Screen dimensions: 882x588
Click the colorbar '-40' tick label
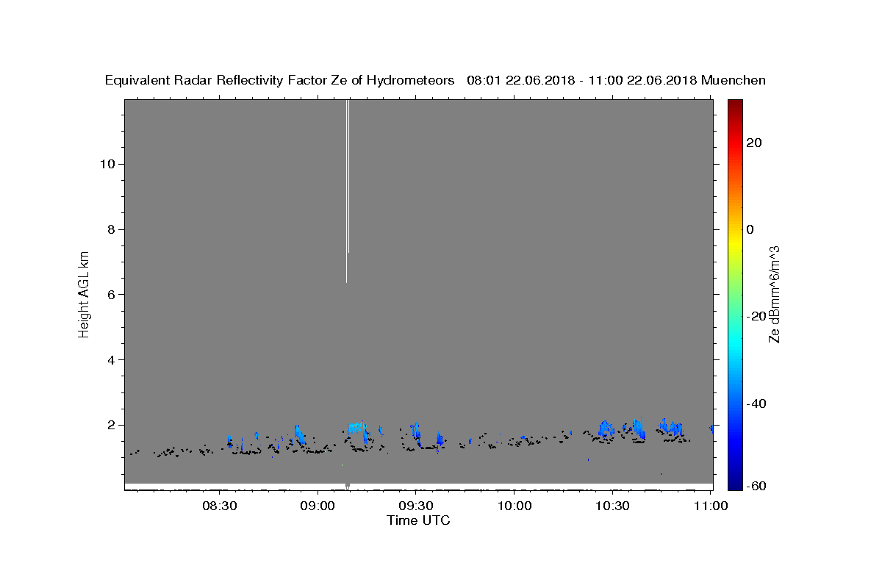tap(756, 403)
